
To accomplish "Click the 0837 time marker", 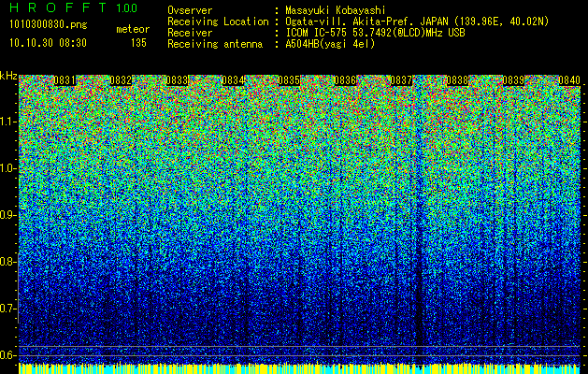I will (401, 80).
